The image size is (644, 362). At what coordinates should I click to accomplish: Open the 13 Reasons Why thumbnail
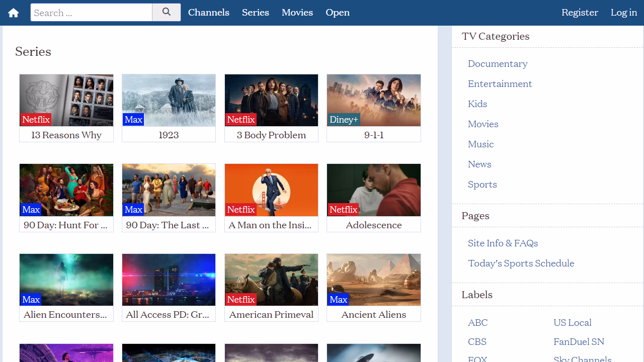(x=66, y=100)
